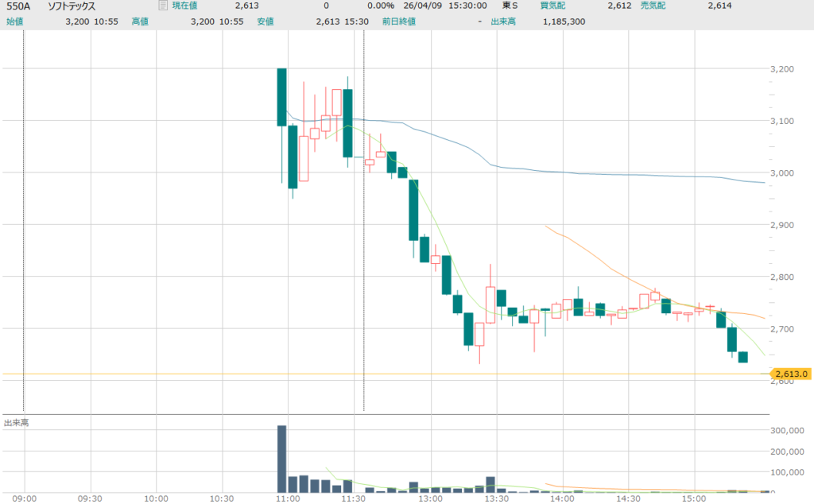
Task: Select the tall volume bar at 11:00
Action: [x=281, y=459]
